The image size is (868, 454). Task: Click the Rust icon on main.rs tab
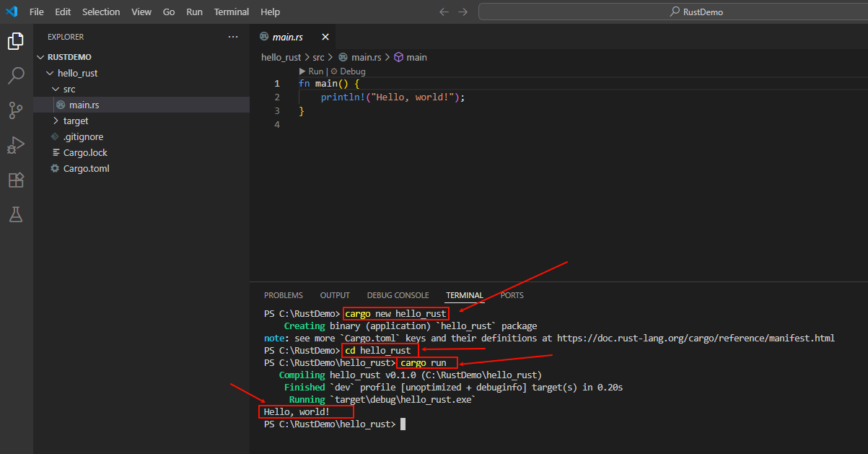pyautogui.click(x=265, y=37)
